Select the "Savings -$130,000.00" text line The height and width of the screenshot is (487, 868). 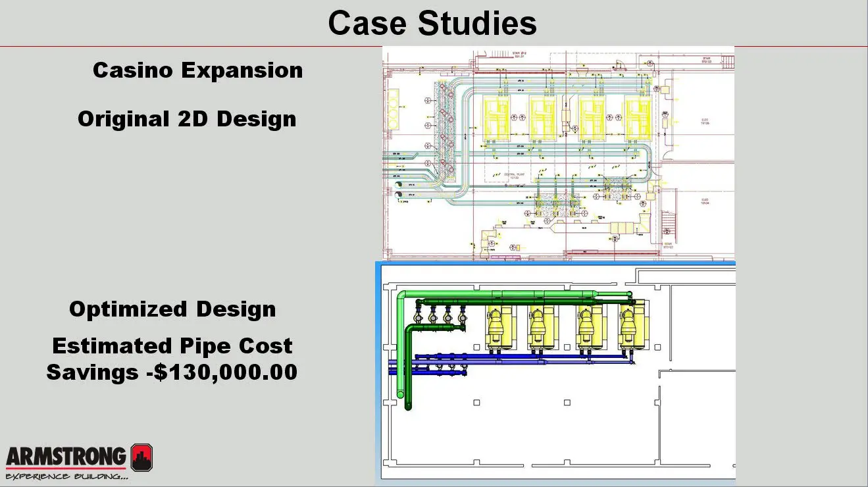coord(172,372)
